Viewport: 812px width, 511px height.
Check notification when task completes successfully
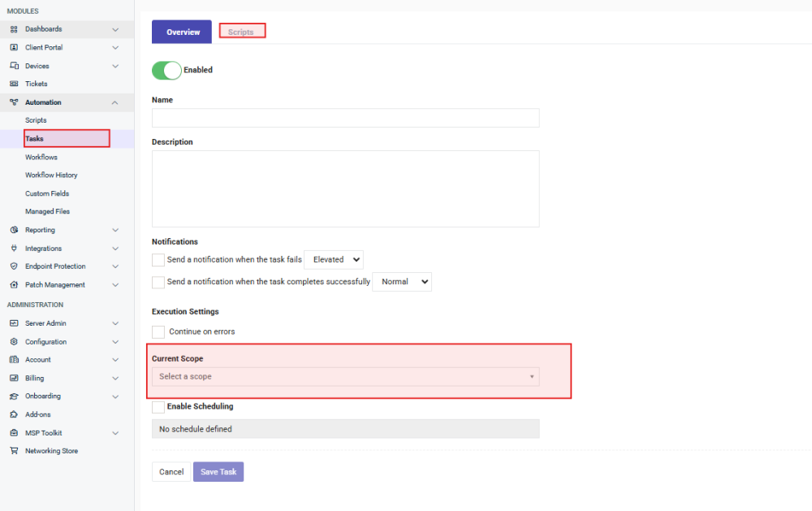[158, 282]
